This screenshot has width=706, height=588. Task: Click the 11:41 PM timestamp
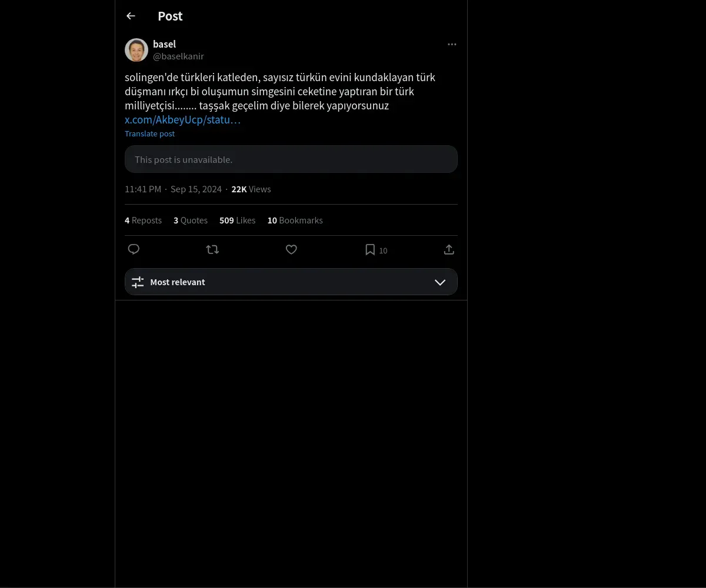tap(143, 189)
